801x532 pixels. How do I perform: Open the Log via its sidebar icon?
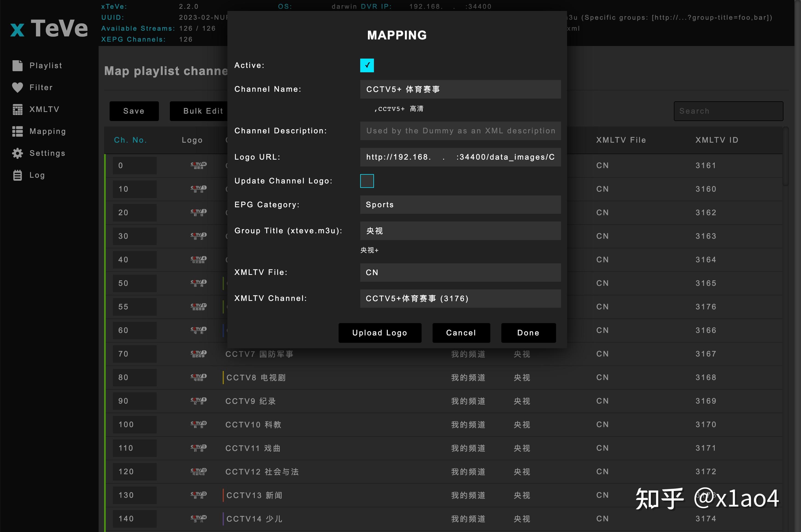(x=18, y=175)
